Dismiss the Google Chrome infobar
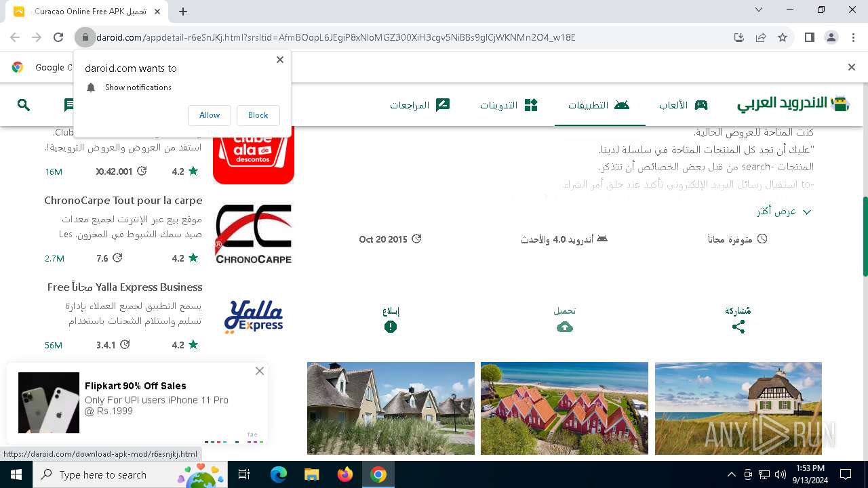 click(x=852, y=67)
